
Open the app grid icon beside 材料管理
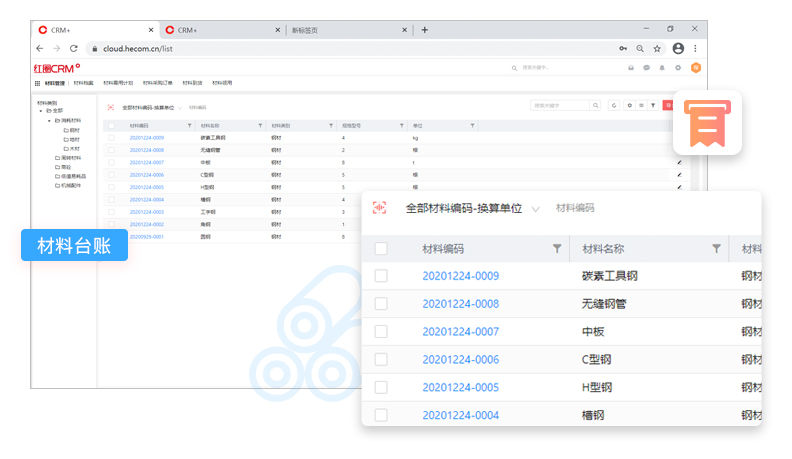coord(38,83)
